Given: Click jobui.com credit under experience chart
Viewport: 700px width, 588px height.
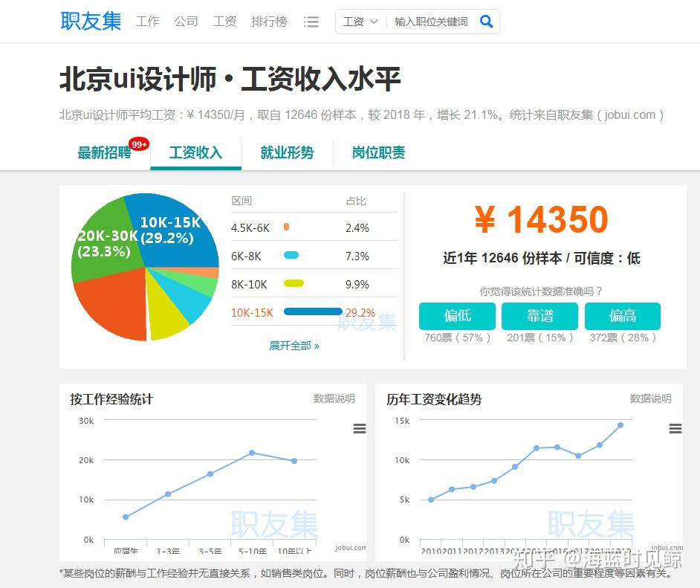Looking at the screenshot, I should tap(351, 547).
